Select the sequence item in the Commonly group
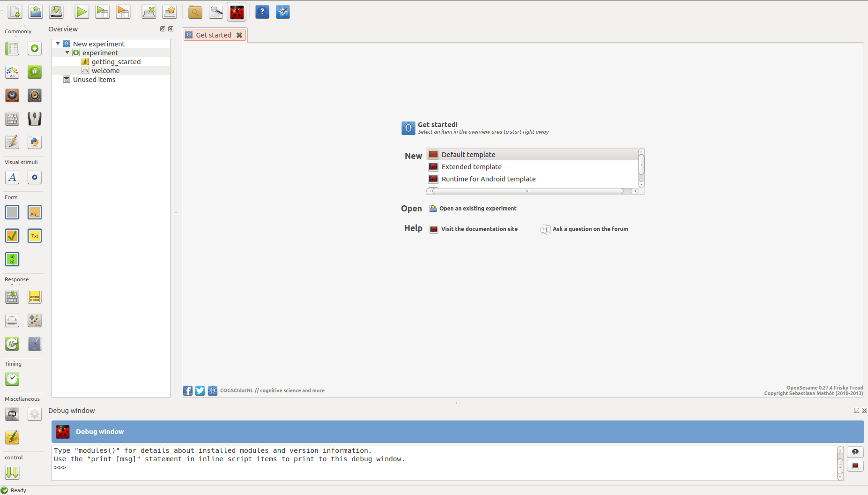Image resolution: width=868 pixels, height=495 pixels. pos(35,48)
